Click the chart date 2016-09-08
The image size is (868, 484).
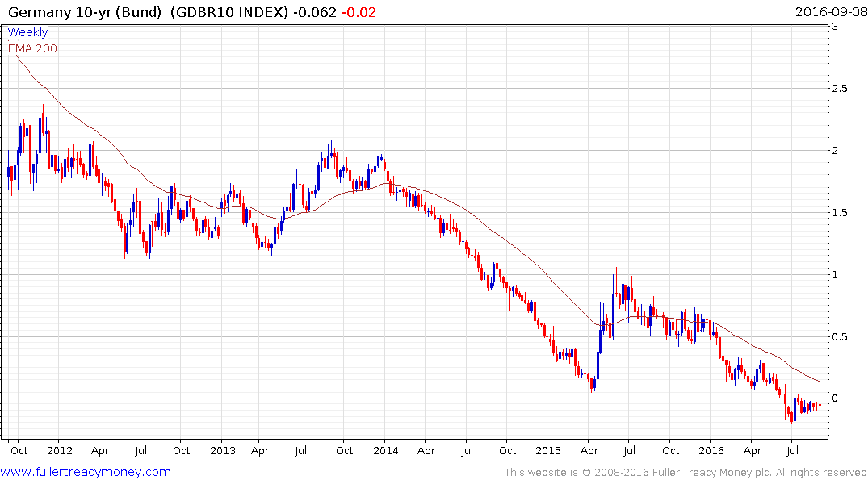click(x=830, y=12)
